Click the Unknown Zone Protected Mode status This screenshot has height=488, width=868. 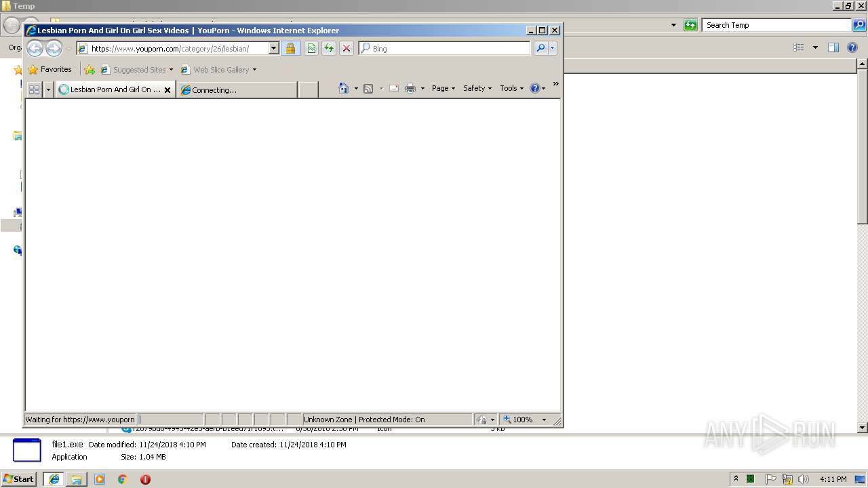pos(387,420)
